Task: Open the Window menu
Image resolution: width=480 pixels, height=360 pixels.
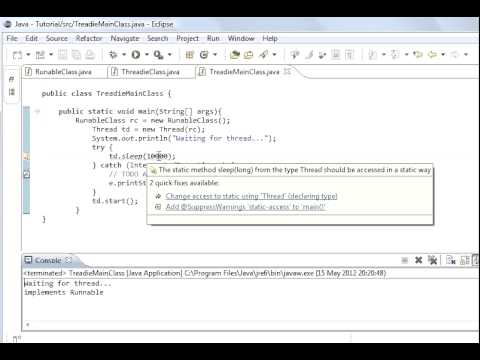Action: tap(241, 38)
